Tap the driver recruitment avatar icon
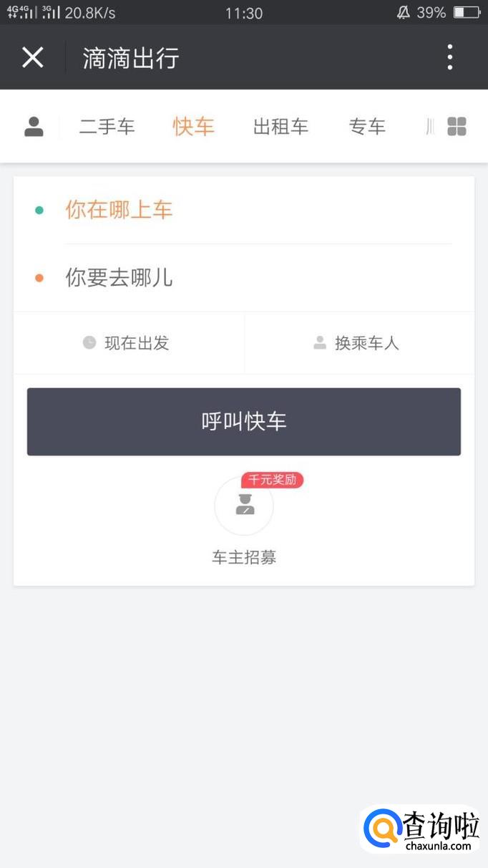Viewport: 488px width, 868px height. (244, 506)
